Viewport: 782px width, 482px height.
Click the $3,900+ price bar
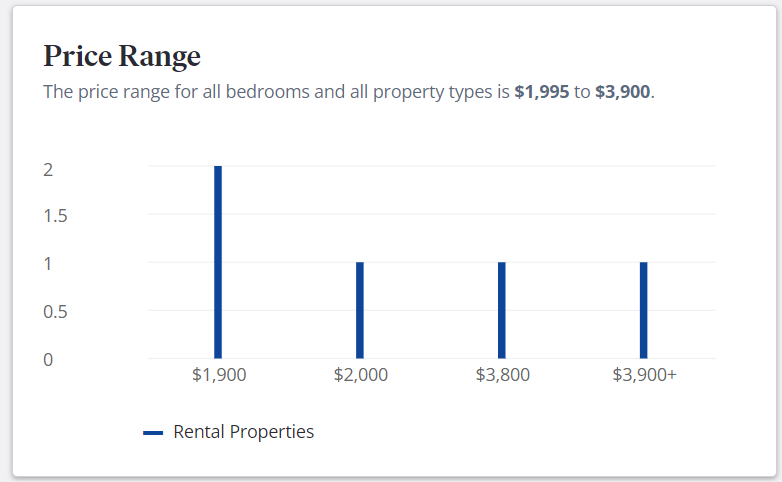[x=644, y=310]
